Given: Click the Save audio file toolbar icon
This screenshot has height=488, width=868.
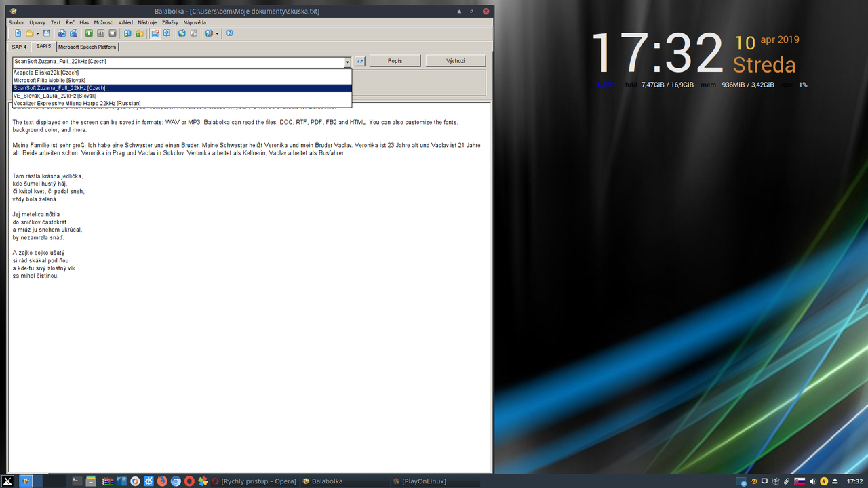Looking at the screenshot, I should (x=62, y=33).
